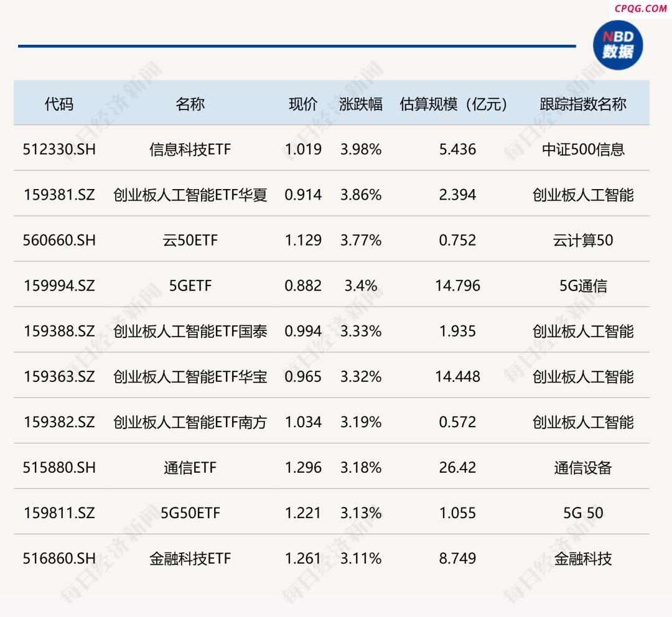
Task: Click the change value 3.77%
Action: coord(361,240)
